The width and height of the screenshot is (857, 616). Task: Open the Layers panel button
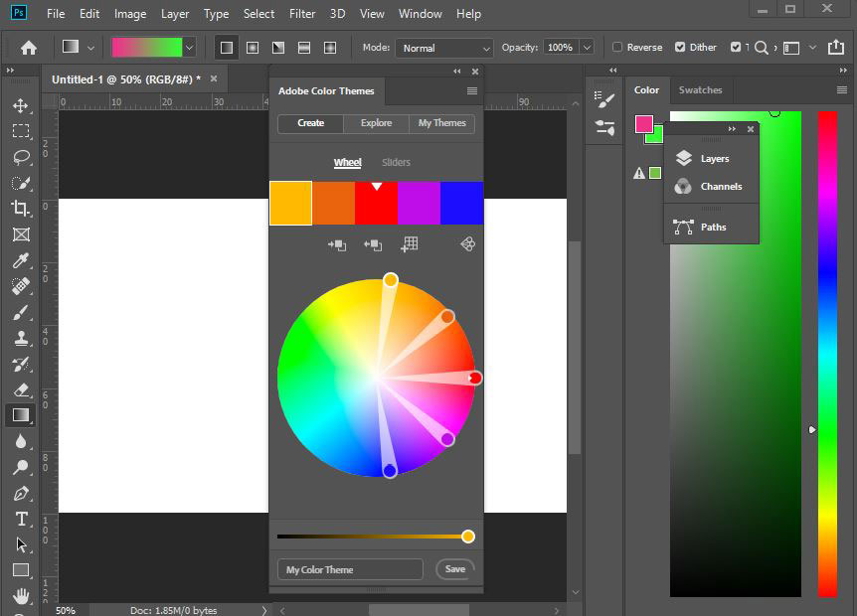tap(711, 158)
